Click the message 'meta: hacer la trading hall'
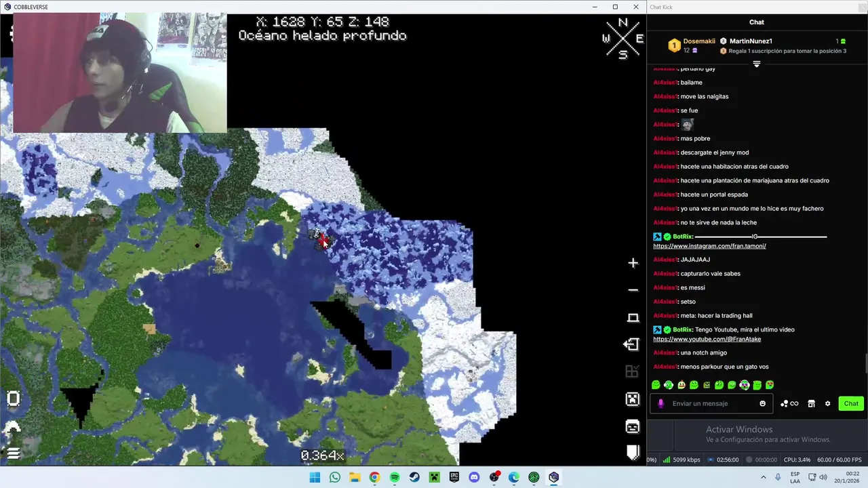Viewport: 868px width, 488px height. pyautogui.click(x=716, y=316)
